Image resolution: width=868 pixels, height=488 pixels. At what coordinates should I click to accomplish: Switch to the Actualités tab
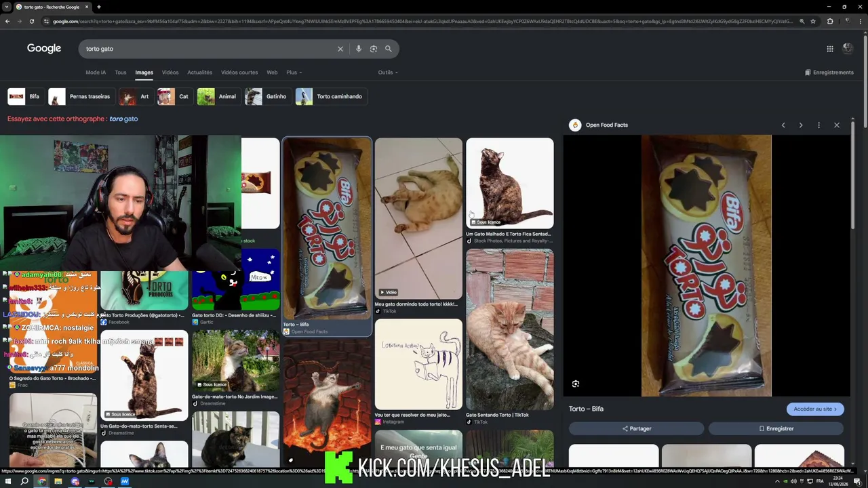(199, 73)
